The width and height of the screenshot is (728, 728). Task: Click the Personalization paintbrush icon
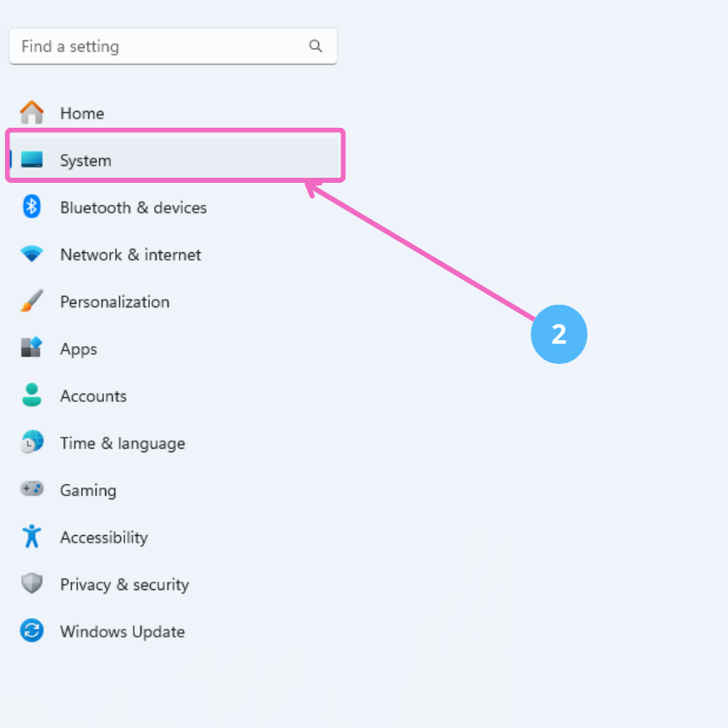coord(32,301)
